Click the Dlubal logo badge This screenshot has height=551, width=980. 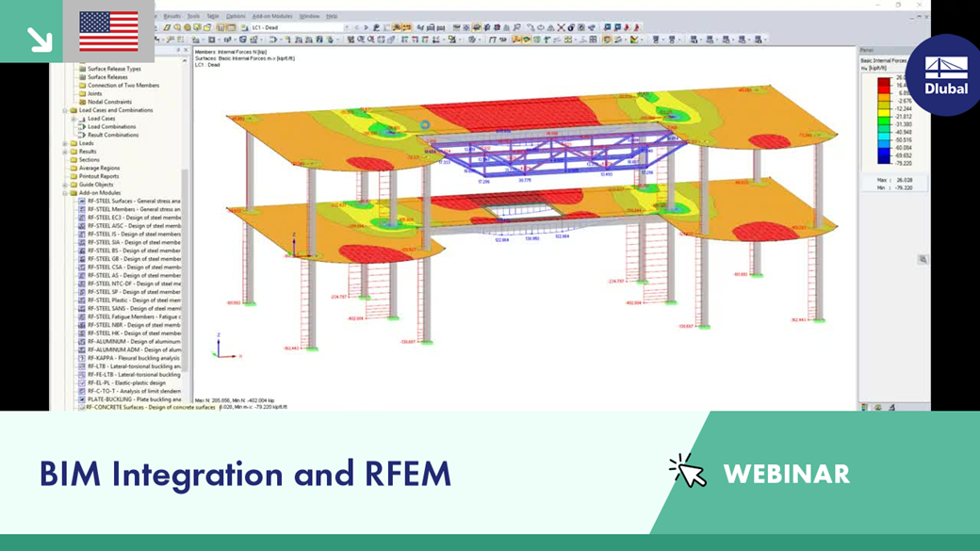(x=945, y=75)
